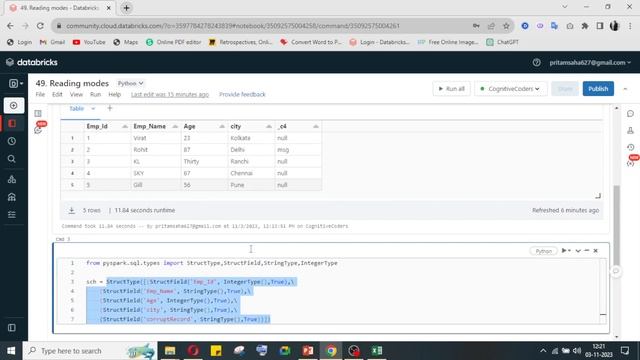Select the Chennai cell in city column

252,173
